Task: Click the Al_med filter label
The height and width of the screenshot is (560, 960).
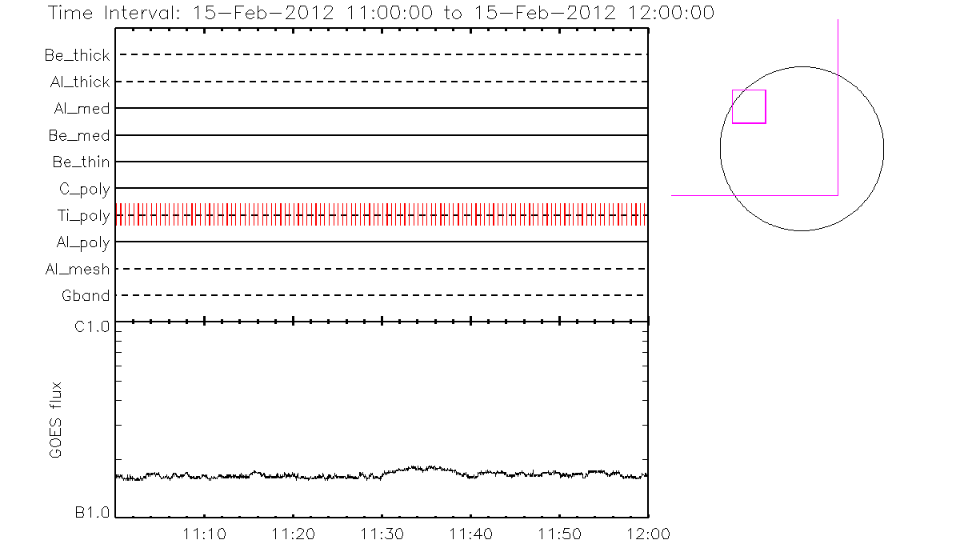Action: 82,109
